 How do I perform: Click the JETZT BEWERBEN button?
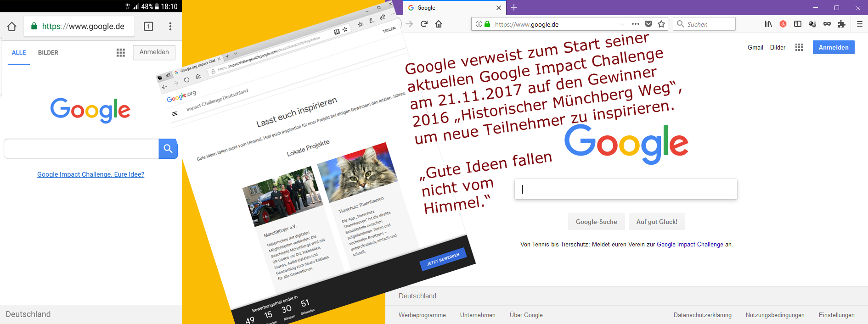(443, 259)
